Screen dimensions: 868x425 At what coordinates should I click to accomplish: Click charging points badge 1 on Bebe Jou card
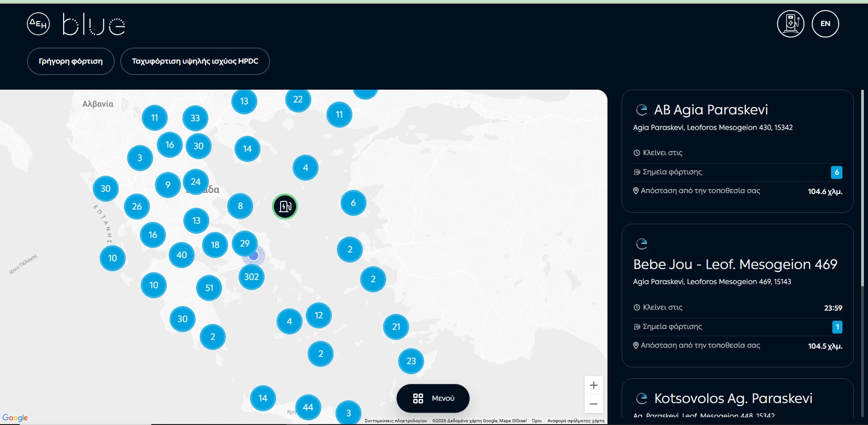837,327
